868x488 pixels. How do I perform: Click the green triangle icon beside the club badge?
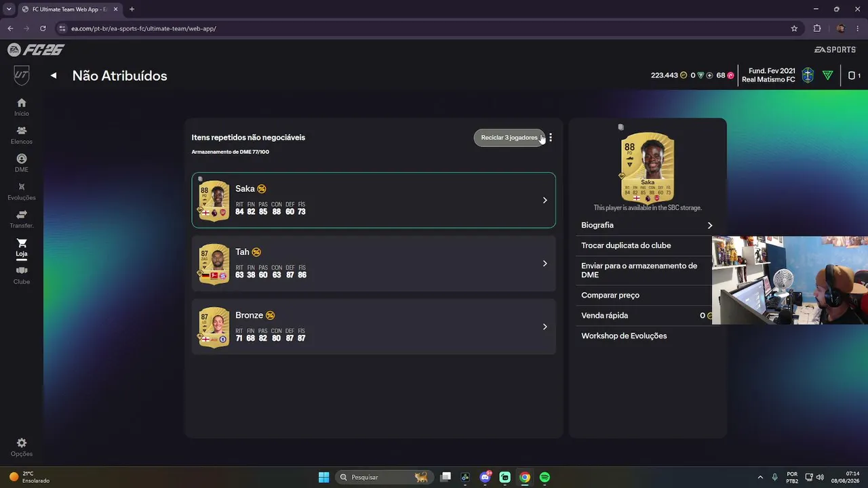point(827,75)
